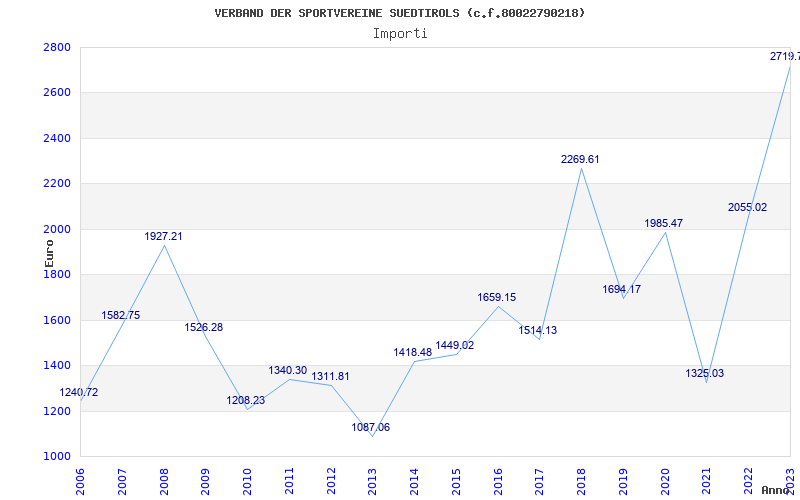The image size is (800, 500).
Task: Click the Importi subtitle
Action: click(400, 34)
